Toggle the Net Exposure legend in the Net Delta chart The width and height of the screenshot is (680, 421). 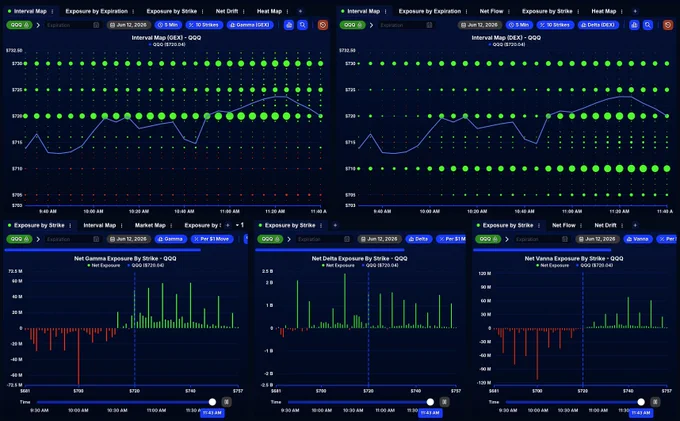(338, 265)
